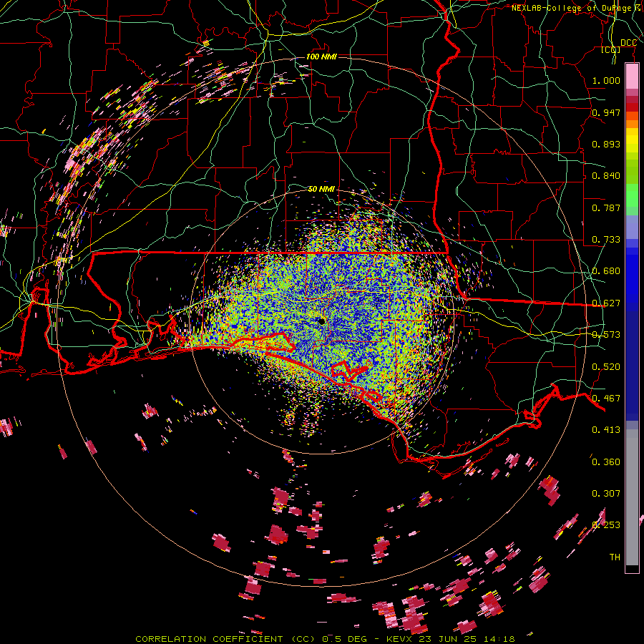644x644 pixels.
Task: Click the 0.520 legend value
Action: pyautogui.click(x=606, y=367)
